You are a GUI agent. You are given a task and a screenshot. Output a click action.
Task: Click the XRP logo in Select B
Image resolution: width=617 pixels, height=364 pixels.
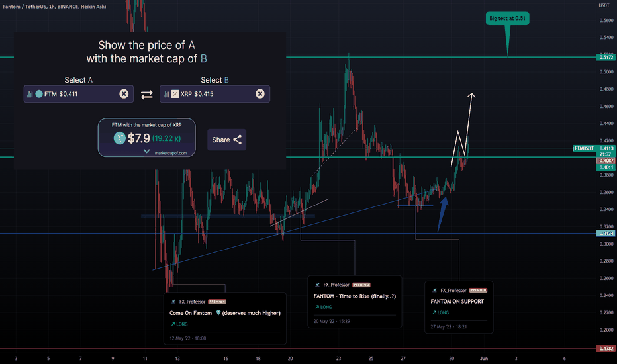click(x=175, y=94)
